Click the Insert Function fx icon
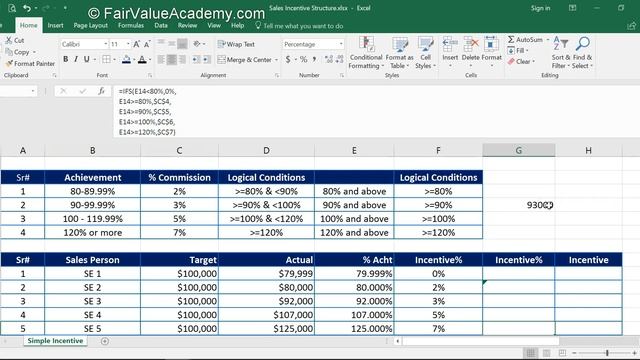Viewport: 640px width, 360px height. click(101, 91)
